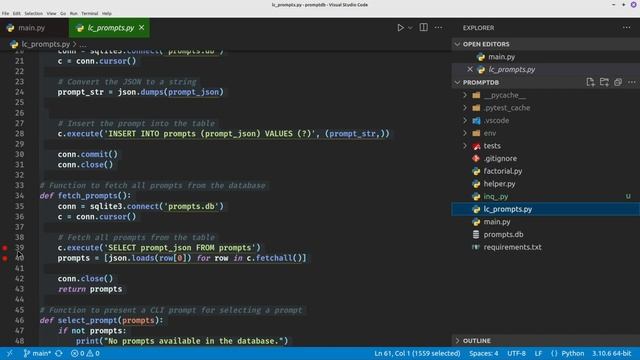Image resolution: width=640 pixels, height=360 pixels.
Task: Run the Python file with play button
Action: click(x=400, y=28)
